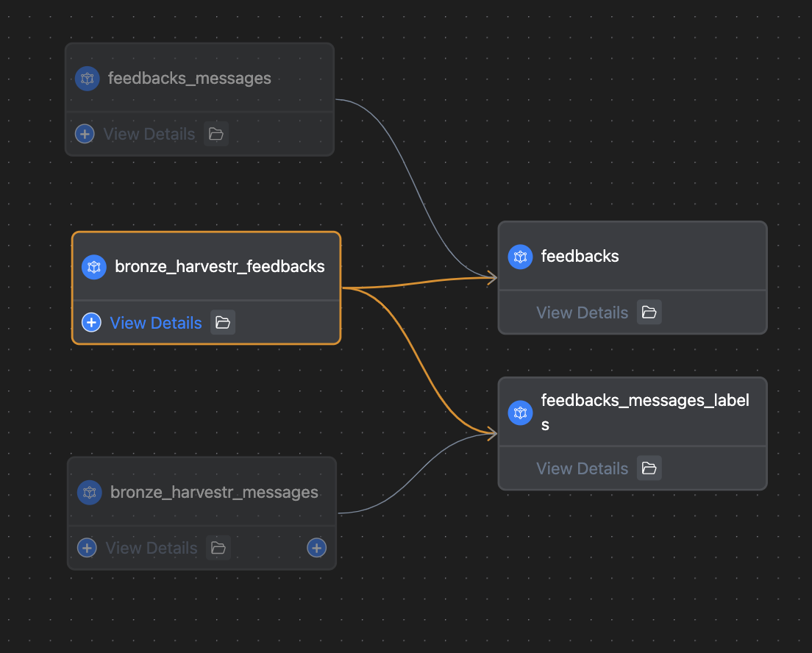Screen dimensions: 812x653
Task: Open folder icon on feedbacks node
Action: (649, 313)
